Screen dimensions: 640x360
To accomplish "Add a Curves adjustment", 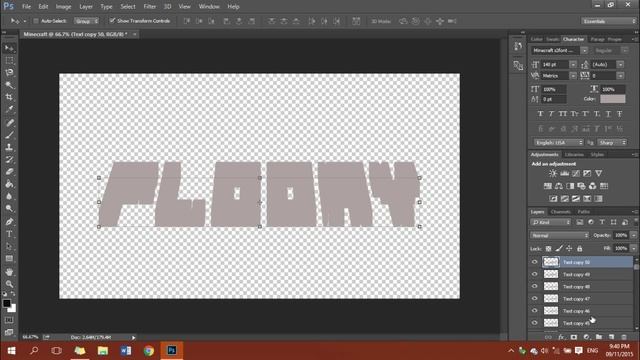I will point(576,173).
